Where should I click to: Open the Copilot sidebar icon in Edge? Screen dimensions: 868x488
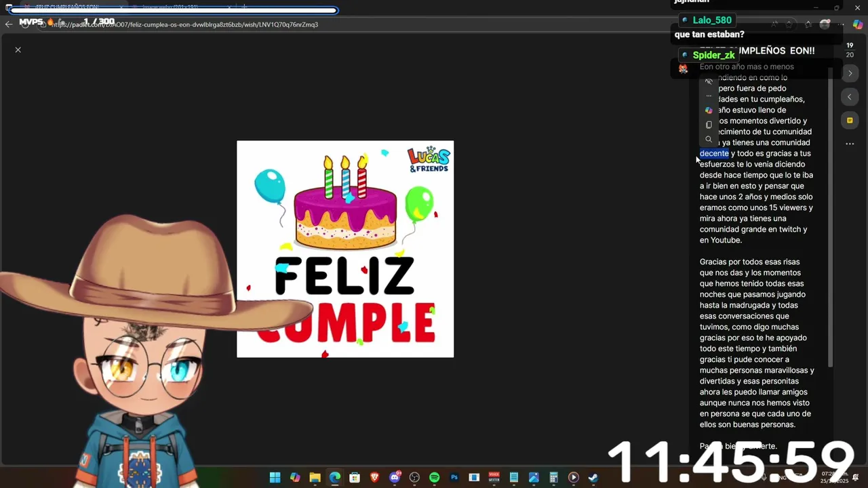[x=858, y=24]
